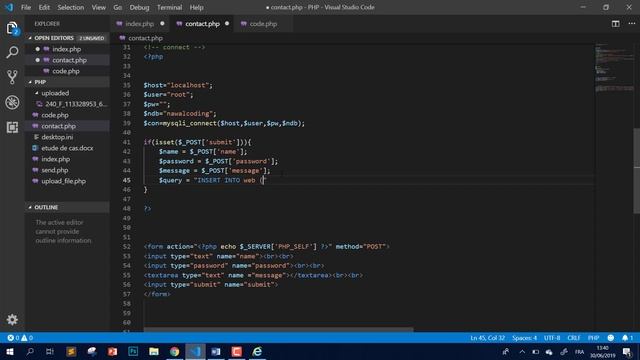This screenshot has height=360, width=640.
Task: Collapse the Outline section
Action: (x=67, y=207)
